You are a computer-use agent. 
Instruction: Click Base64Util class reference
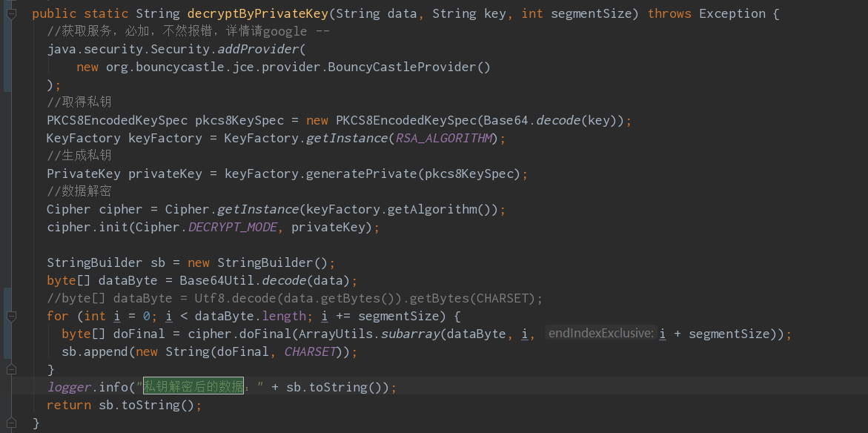point(216,280)
